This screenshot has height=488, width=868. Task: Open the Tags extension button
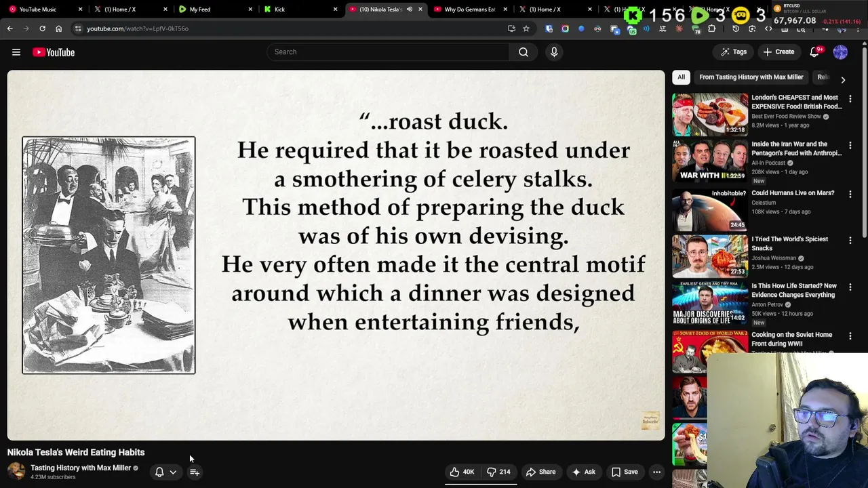click(734, 52)
